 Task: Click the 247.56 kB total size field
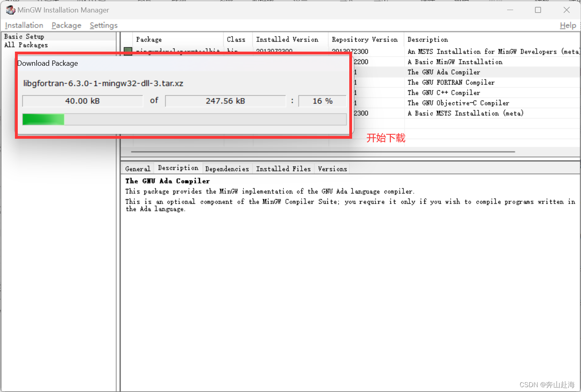coord(225,101)
